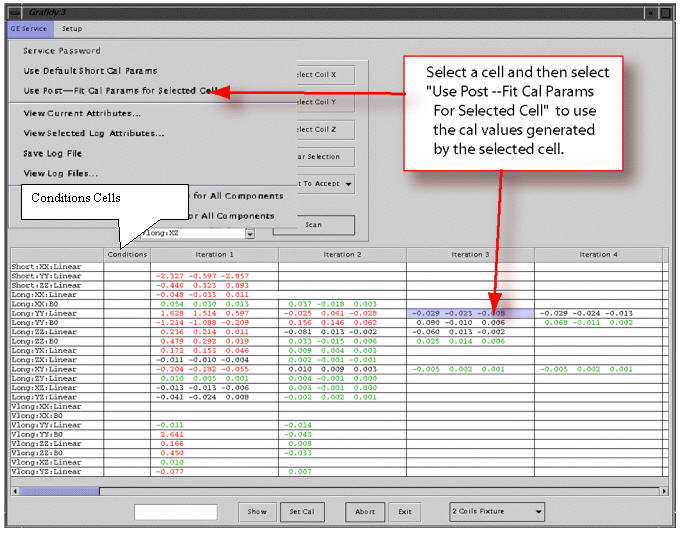Expand the long:XZ combo box arrow
682x533 pixels.
[x=249, y=233]
